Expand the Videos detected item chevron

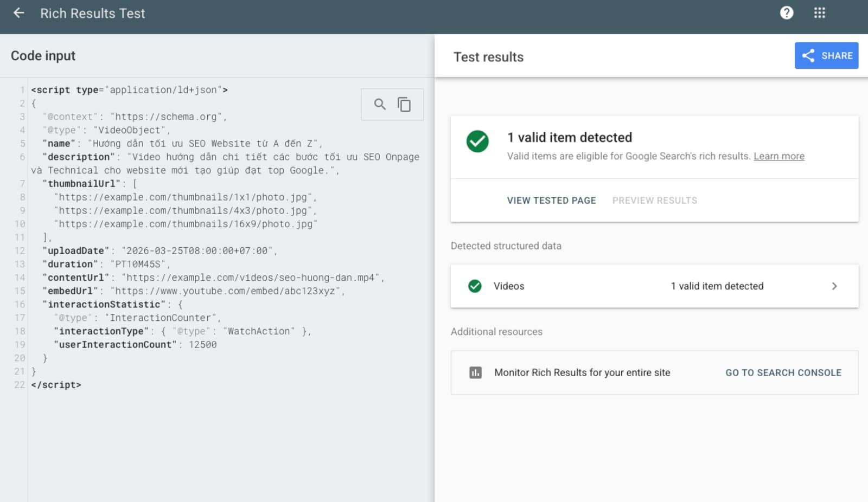(834, 286)
